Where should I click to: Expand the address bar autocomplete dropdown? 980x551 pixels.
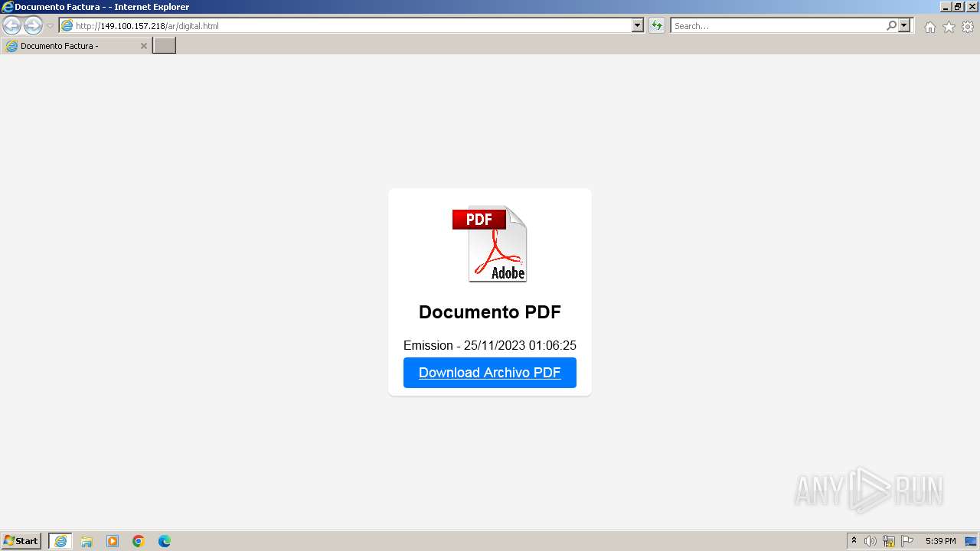coord(638,26)
